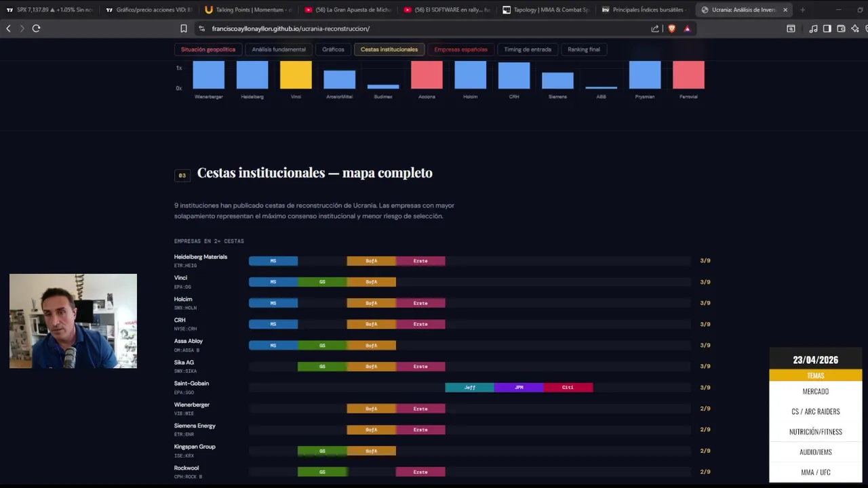
Task: Click the Saint-Gobain row label
Action: coord(191,384)
